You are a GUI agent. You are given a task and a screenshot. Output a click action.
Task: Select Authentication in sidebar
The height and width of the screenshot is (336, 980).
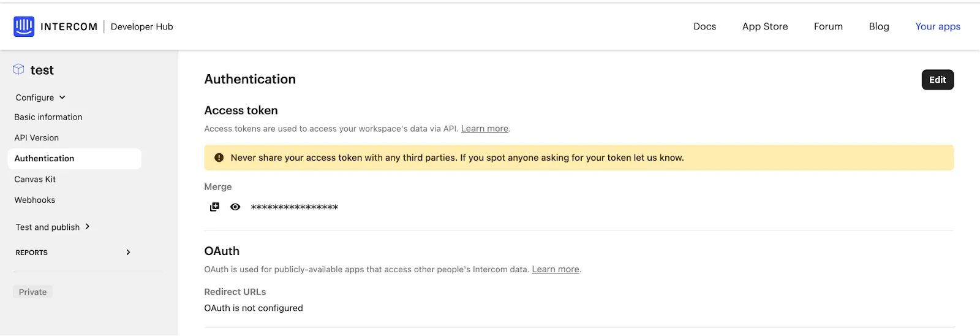click(74, 159)
